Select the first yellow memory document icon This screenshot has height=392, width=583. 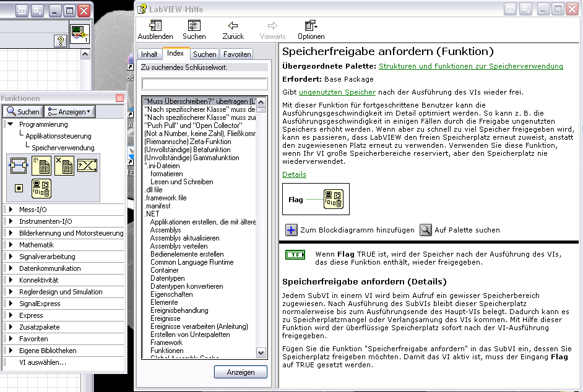tap(41, 165)
